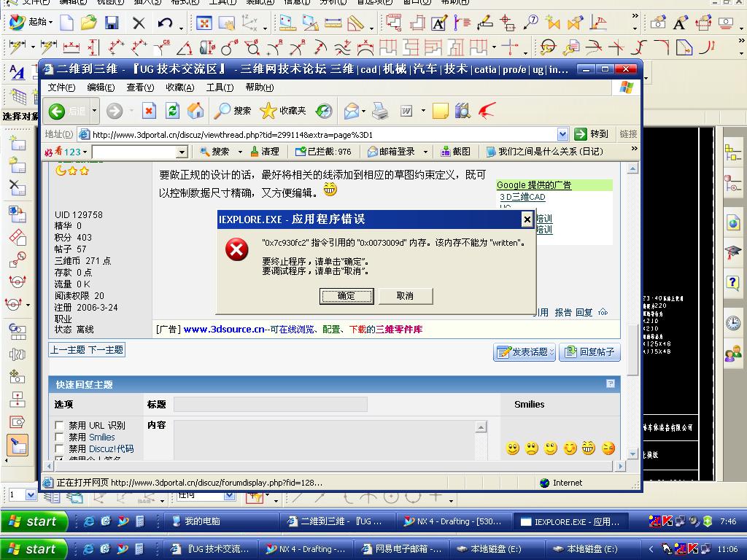Viewport: 747px width, 560px height.
Task: Open the 3D三维CAD ad link
Action: click(522, 197)
